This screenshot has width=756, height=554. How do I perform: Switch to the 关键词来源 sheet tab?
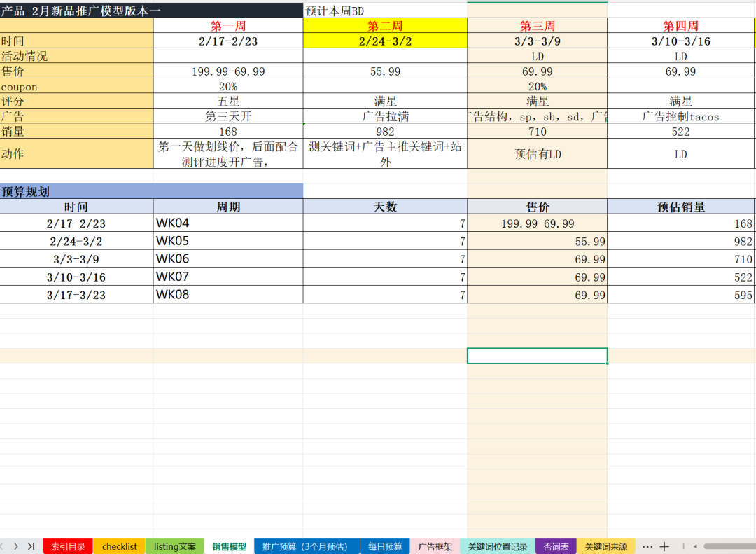click(605, 547)
